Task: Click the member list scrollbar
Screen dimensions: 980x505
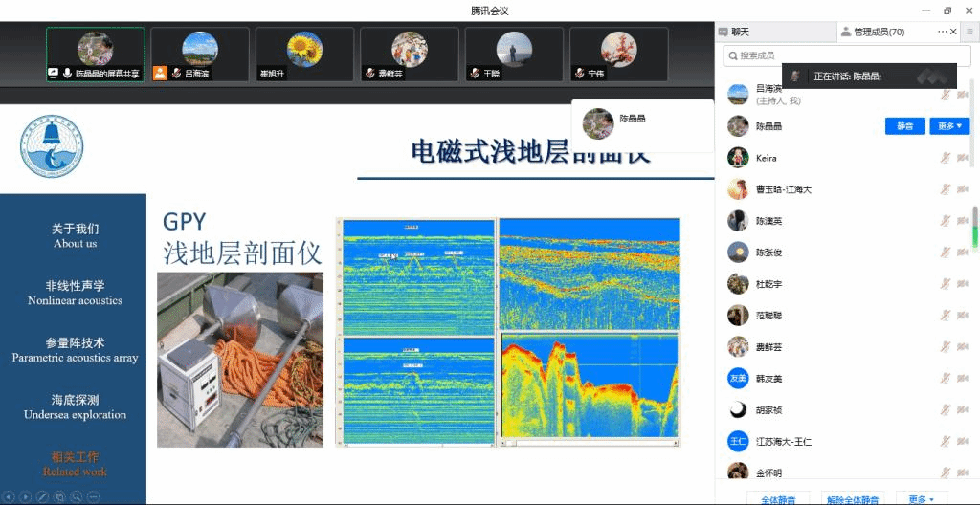Action: 974,230
